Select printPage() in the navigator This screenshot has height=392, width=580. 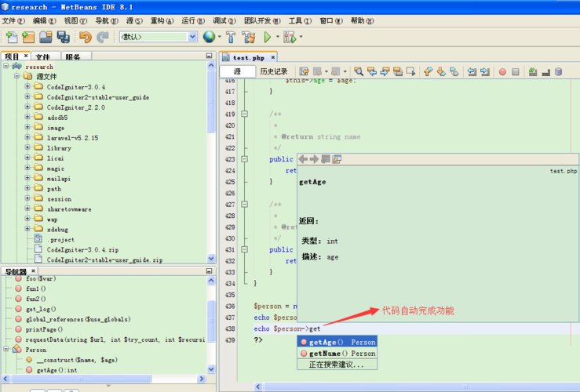(x=45, y=329)
